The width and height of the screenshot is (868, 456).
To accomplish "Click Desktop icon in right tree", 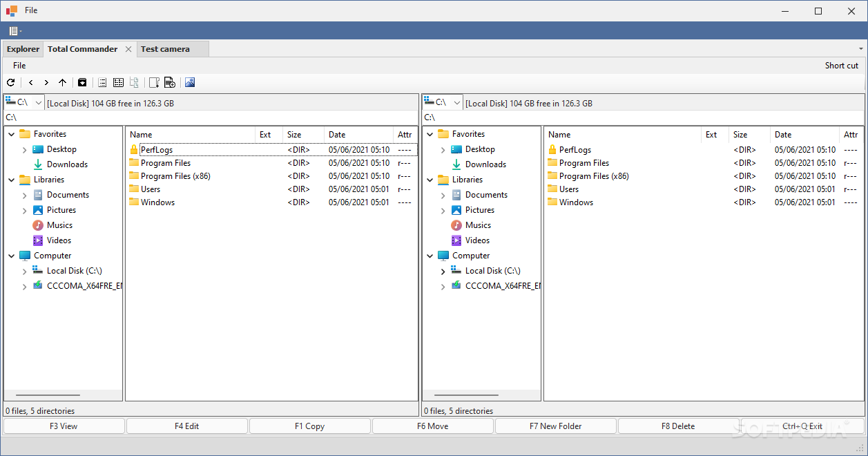I will tap(456, 149).
